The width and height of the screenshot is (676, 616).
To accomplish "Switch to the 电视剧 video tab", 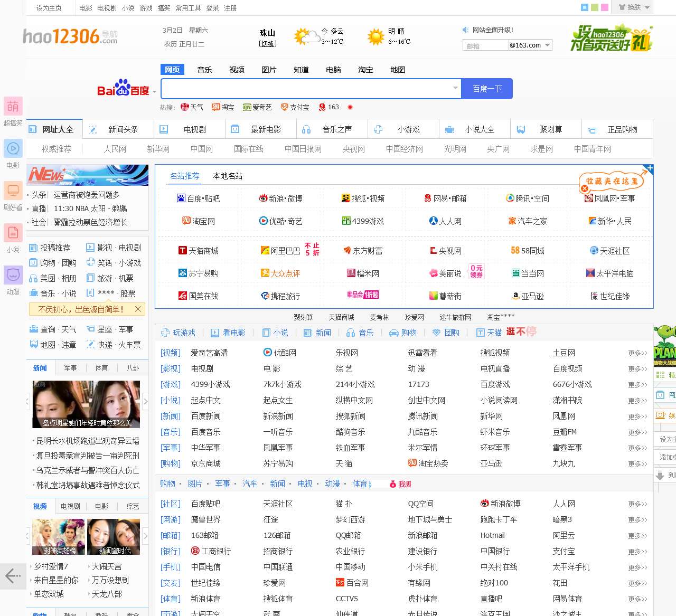I will (x=70, y=506).
